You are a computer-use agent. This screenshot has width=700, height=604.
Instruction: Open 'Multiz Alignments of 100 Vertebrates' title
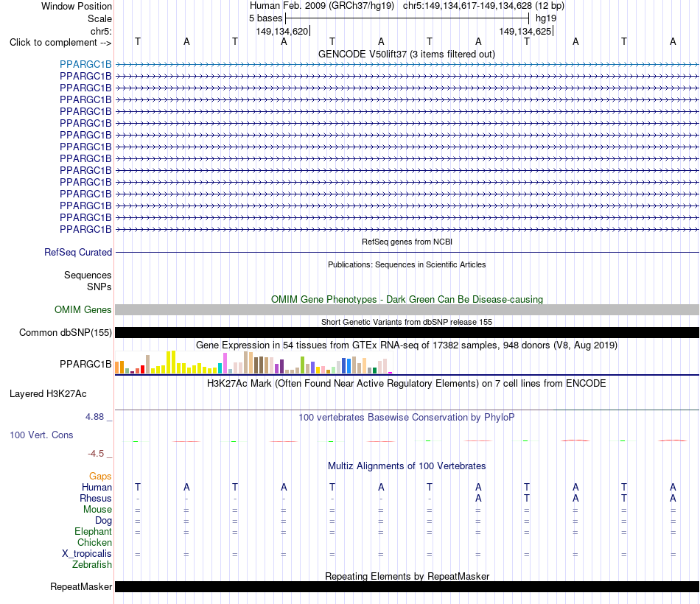(x=407, y=466)
